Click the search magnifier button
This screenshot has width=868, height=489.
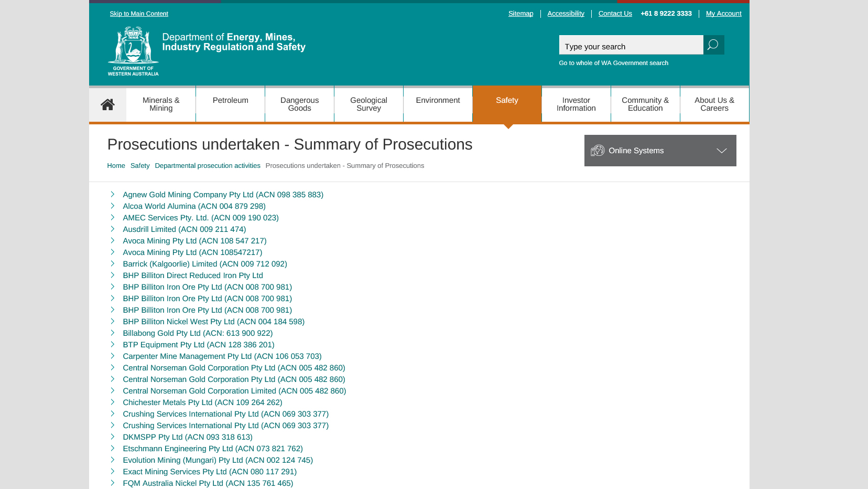click(x=713, y=45)
